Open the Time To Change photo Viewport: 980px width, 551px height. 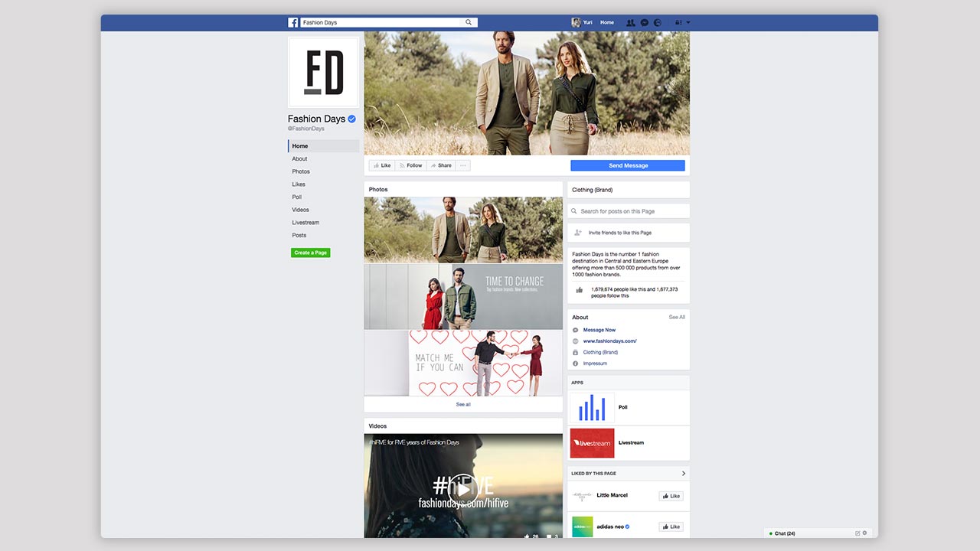point(463,297)
